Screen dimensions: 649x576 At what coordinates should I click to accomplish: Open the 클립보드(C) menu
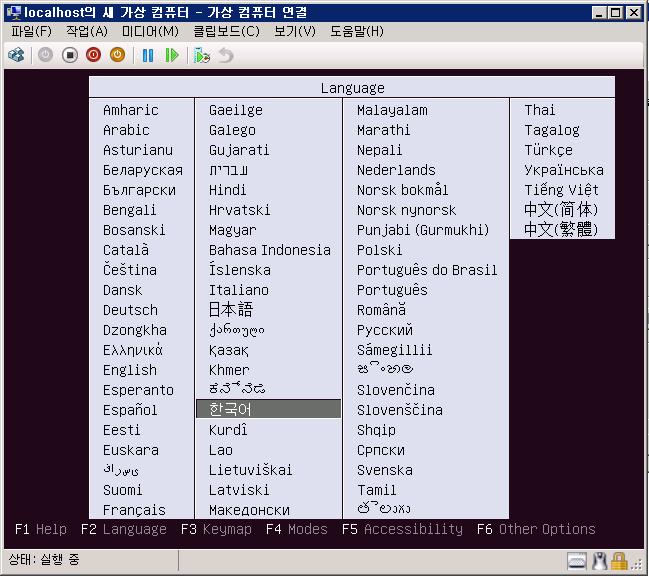tap(226, 31)
